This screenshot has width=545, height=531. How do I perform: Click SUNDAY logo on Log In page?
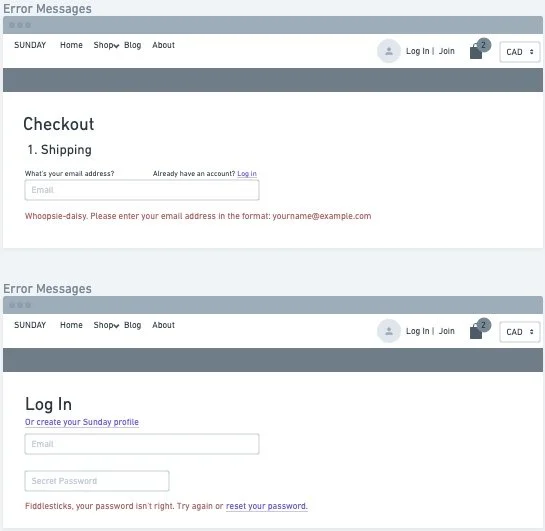click(30, 325)
